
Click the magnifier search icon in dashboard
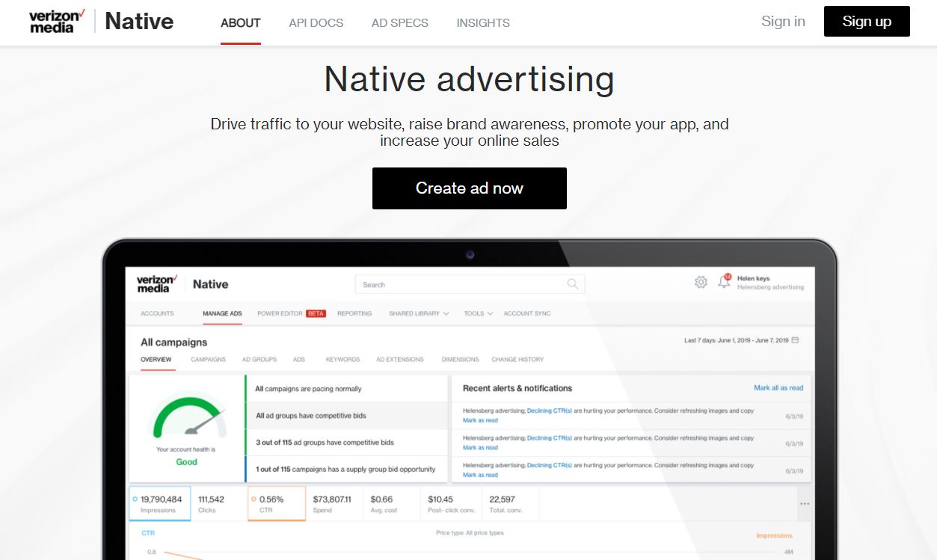point(573,284)
